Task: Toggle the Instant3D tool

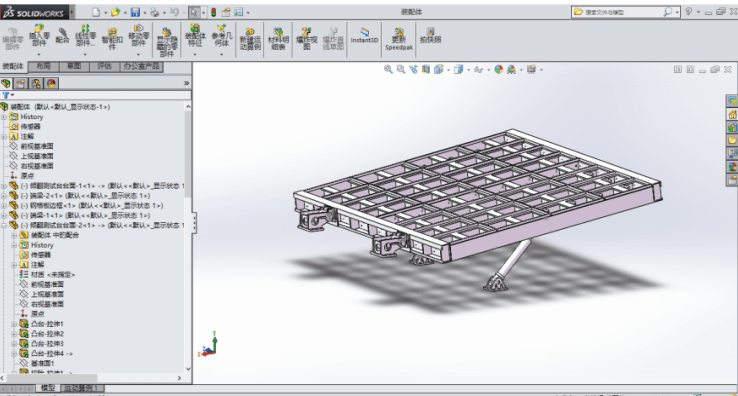Action: (x=364, y=36)
